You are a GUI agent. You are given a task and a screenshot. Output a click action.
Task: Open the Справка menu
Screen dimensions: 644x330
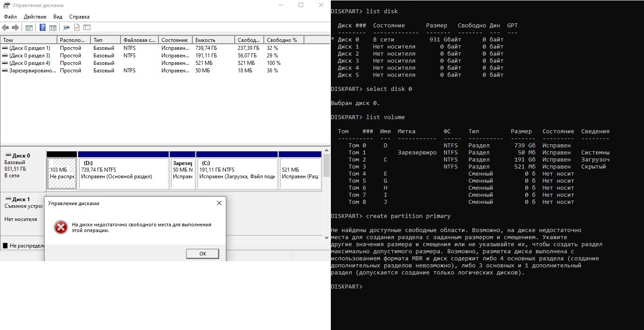(79, 17)
